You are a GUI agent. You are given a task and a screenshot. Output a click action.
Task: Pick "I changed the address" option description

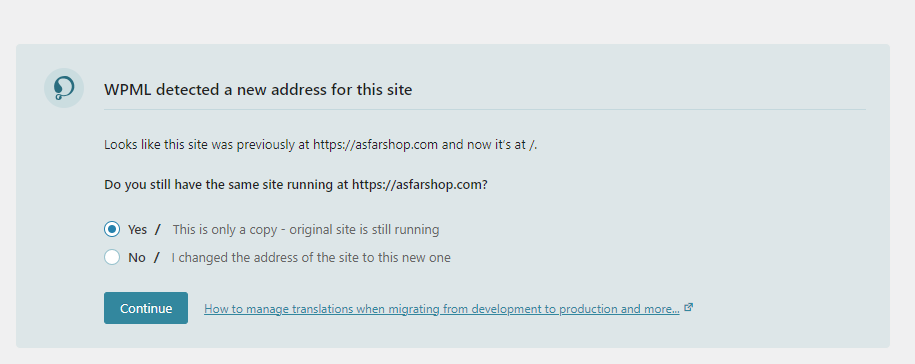(311, 258)
